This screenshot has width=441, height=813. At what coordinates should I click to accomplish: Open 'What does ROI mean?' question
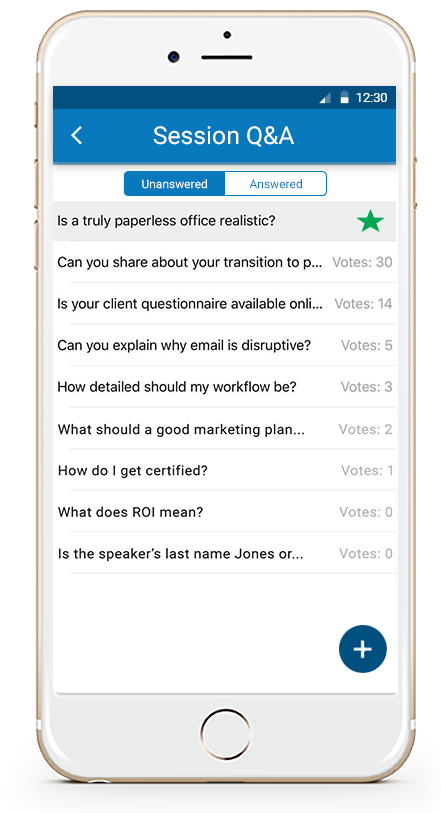(x=224, y=512)
